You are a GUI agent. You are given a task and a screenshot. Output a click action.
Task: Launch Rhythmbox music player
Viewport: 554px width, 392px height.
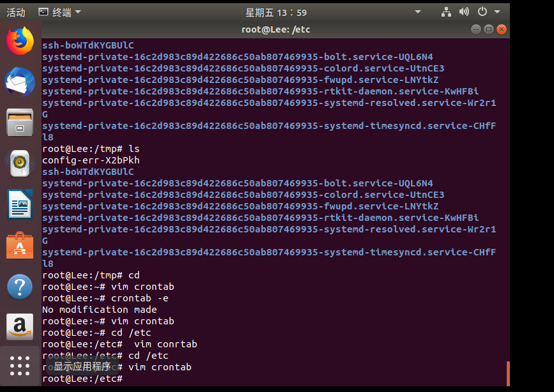point(20,163)
